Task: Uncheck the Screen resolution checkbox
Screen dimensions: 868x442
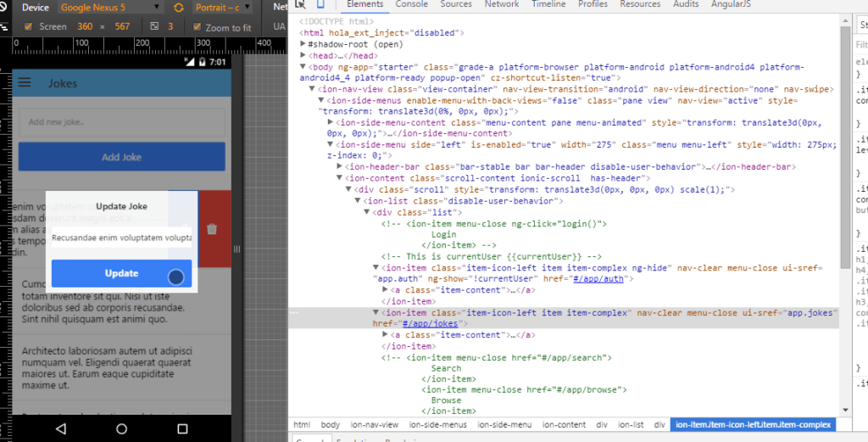Action: 28,27
